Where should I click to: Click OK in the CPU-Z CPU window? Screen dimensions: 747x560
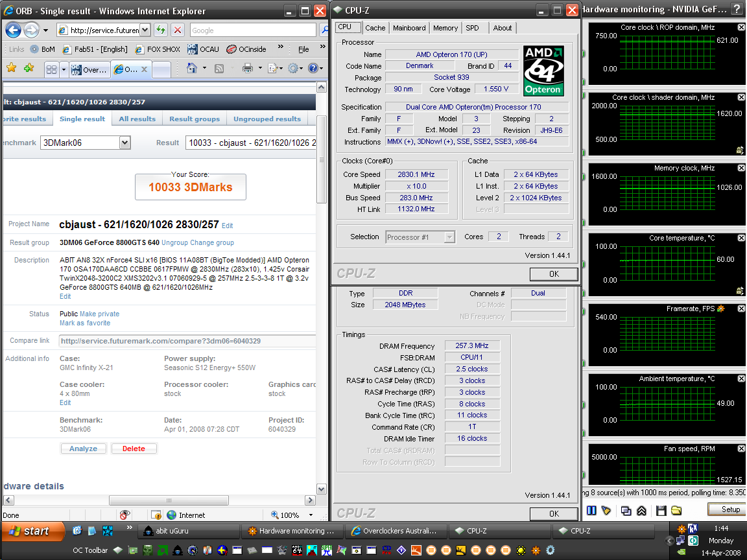click(554, 274)
